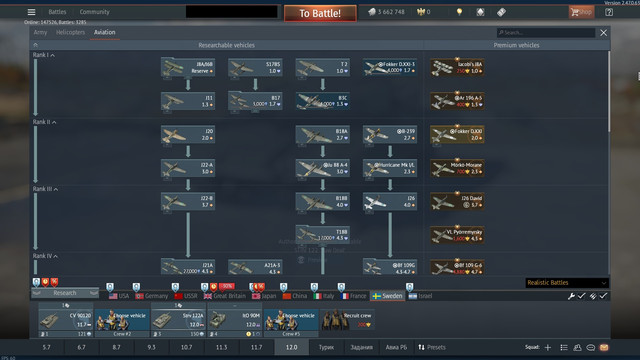Select the B18A bomber card
This screenshot has height=360, width=640.
click(x=322, y=134)
